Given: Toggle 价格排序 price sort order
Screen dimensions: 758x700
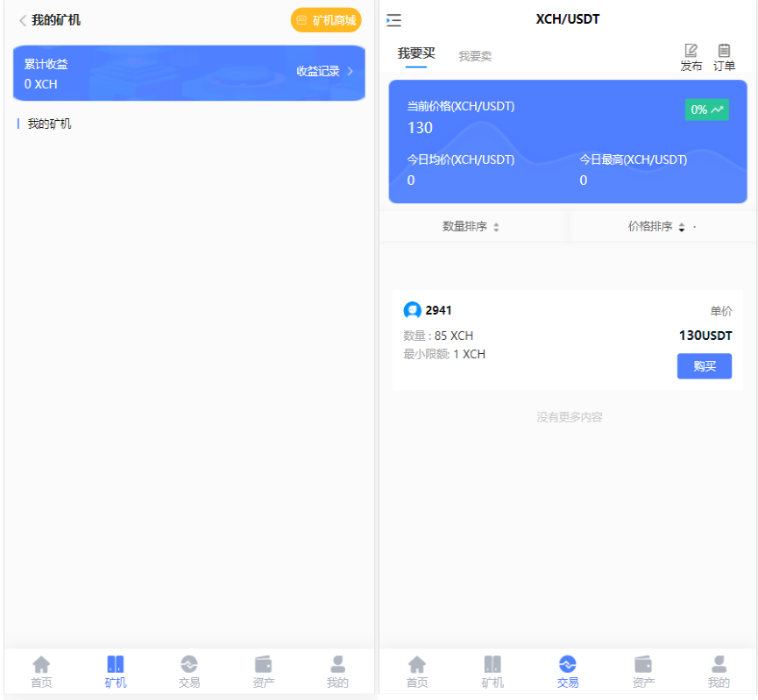Looking at the screenshot, I should 660,226.
